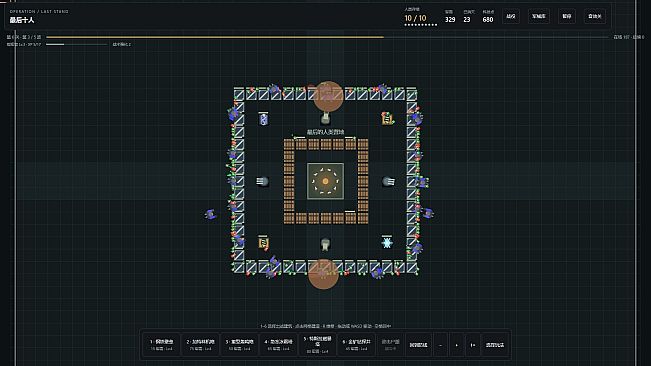Select the bottom-right corner brick of the inner wall
Screen dimensions: 651x366
coord(363,218)
